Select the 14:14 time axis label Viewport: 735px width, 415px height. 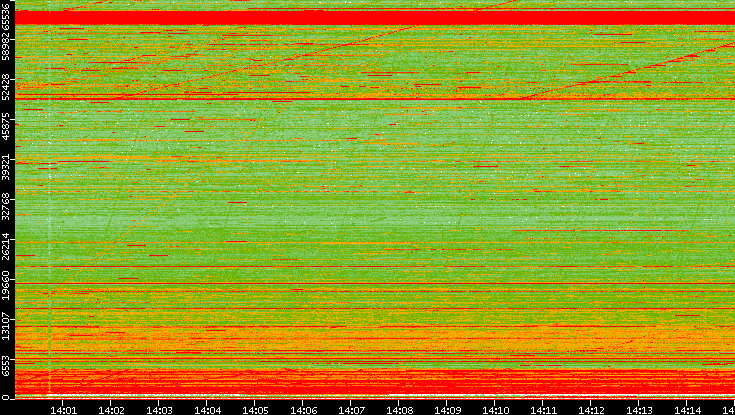pyautogui.click(x=687, y=410)
